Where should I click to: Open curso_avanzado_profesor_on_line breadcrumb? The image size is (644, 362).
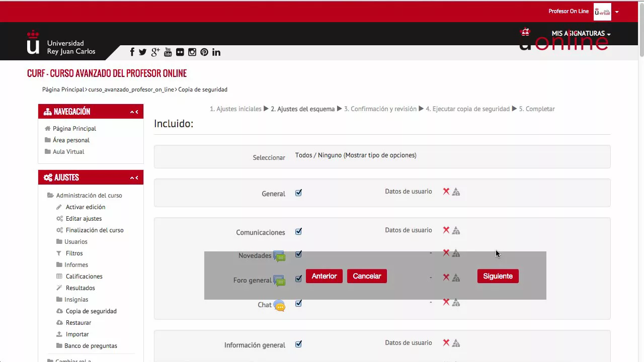131,89
